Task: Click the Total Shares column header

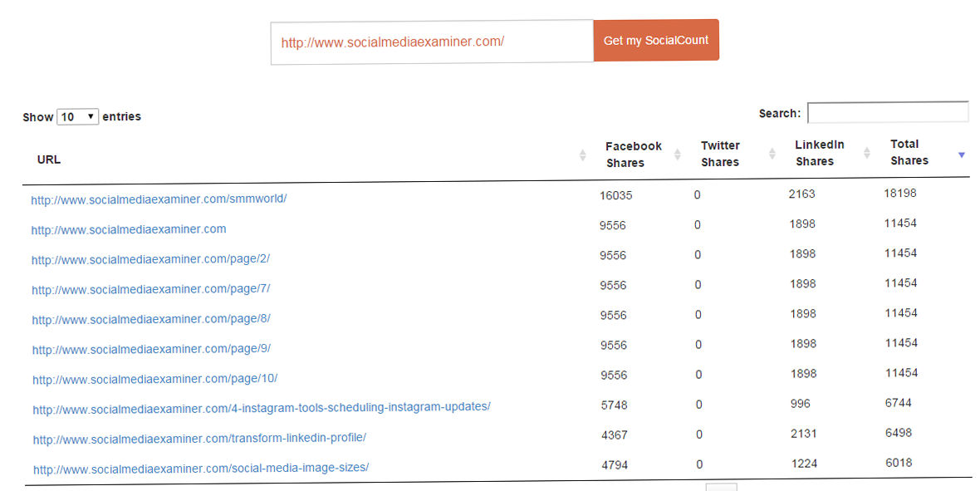Action: coord(909,152)
